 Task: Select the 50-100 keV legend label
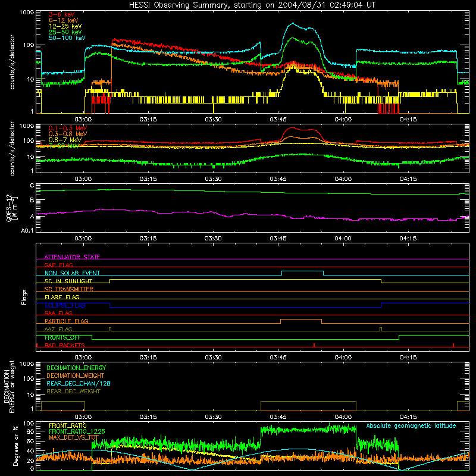[67, 38]
